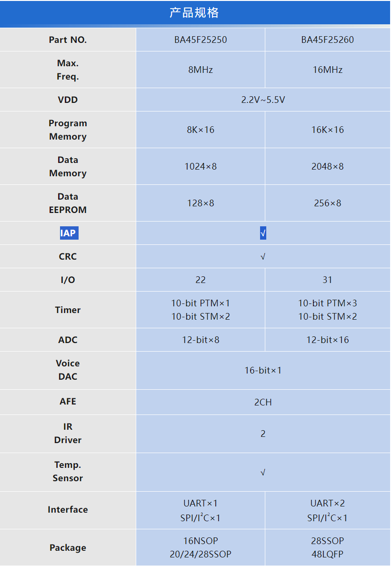Click the BA45F25250 part number cell
Viewport: 392px width, 566px height.
click(201, 40)
